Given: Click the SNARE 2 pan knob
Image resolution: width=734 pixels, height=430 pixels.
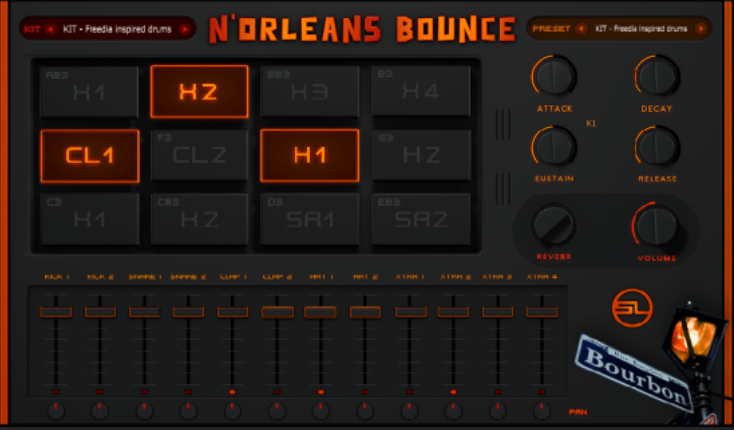Looking at the screenshot, I should [x=188, y=411].
